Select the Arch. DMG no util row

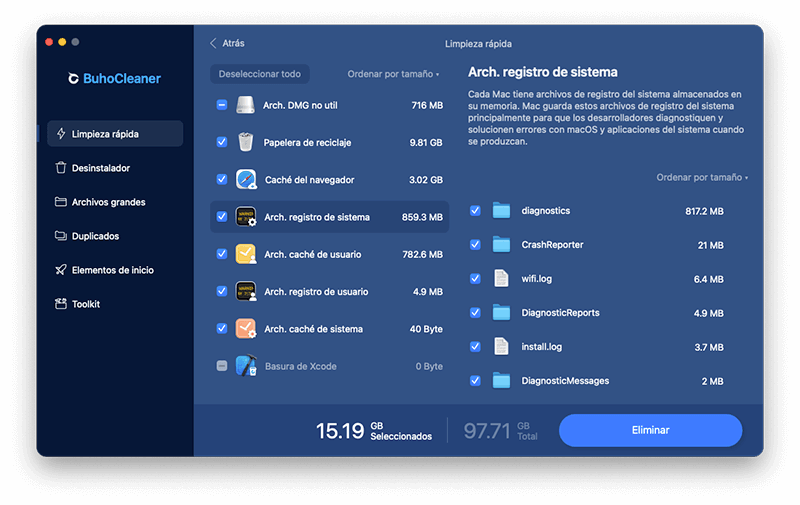point(330,105)
